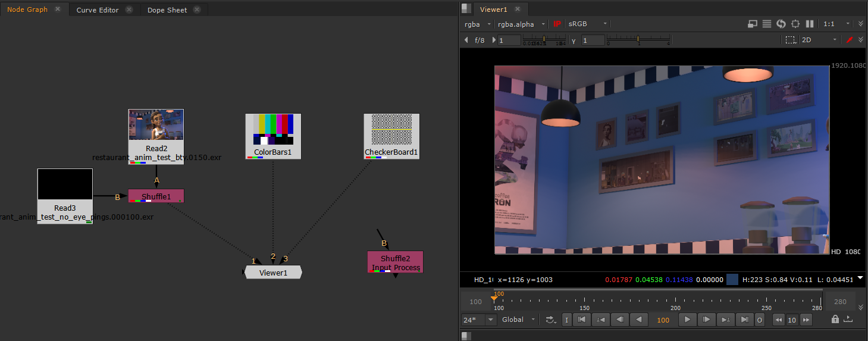Click the pane menu icon left of Viewer1 tab
This screenshot has height=341, width=868.
click(x=466, y=8)
